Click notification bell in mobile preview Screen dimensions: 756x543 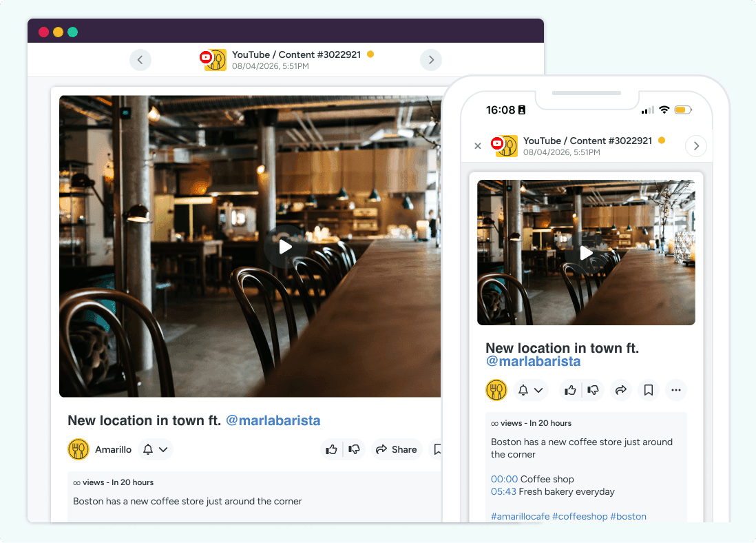click(523, 390)
